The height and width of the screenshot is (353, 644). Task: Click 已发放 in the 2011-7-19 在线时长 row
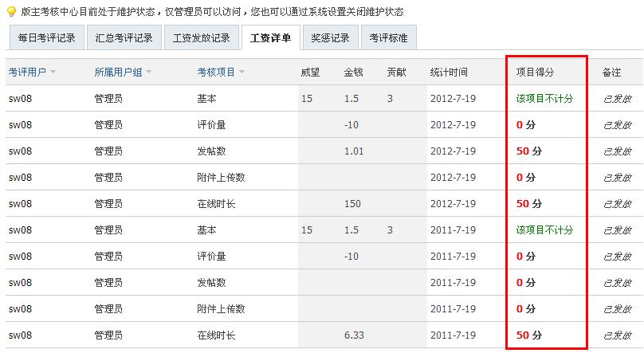[618, 335]
